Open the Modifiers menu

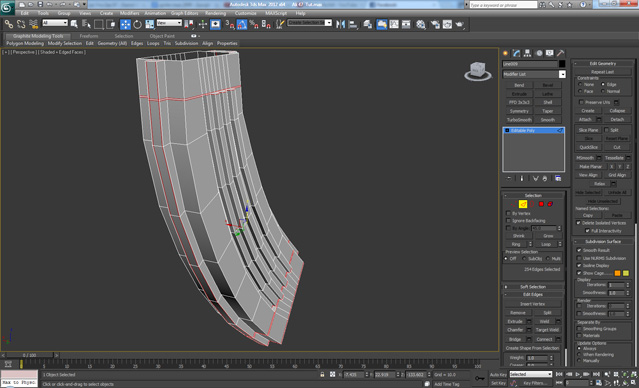(x=130, y=13)
